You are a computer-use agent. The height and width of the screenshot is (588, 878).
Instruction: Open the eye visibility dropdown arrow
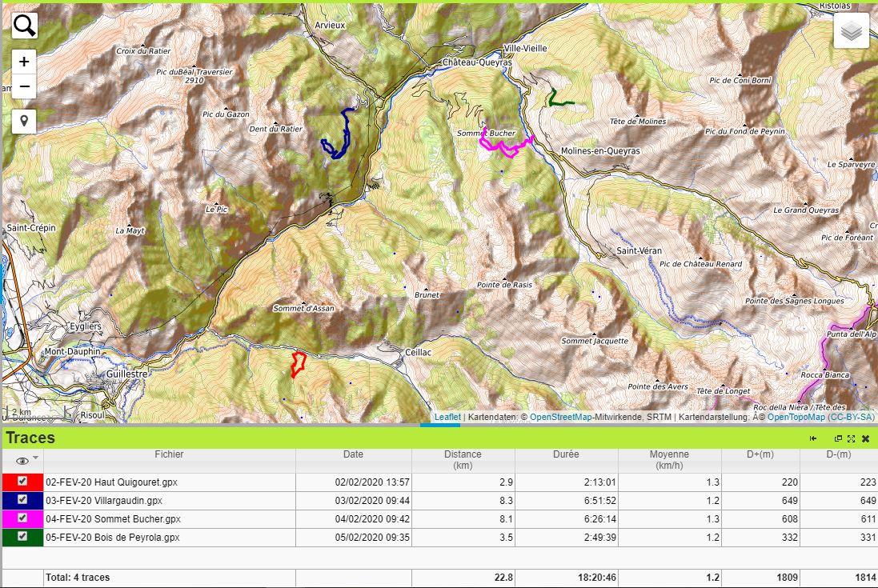[35, 458]
